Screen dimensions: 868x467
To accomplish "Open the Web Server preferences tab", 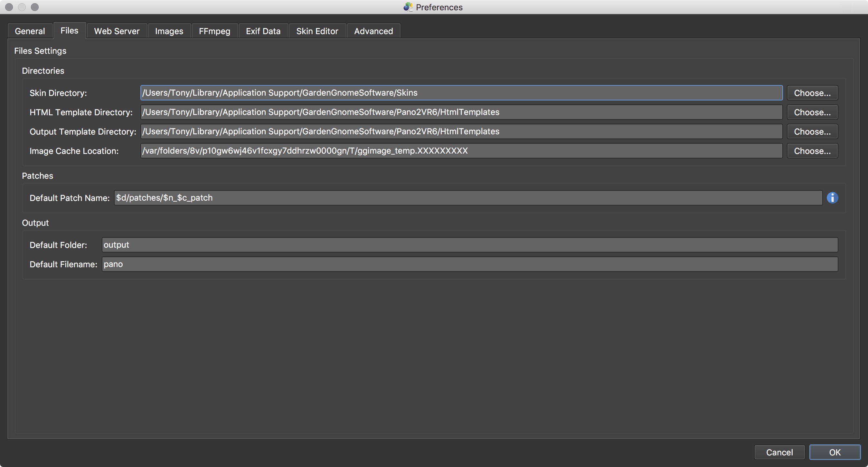I will click(117, 31).
